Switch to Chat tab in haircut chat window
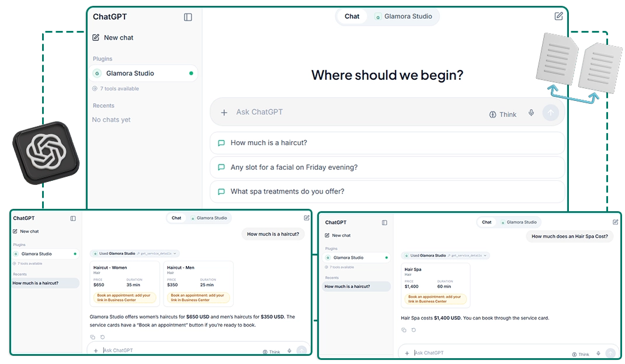 click(x=176, y=218)
